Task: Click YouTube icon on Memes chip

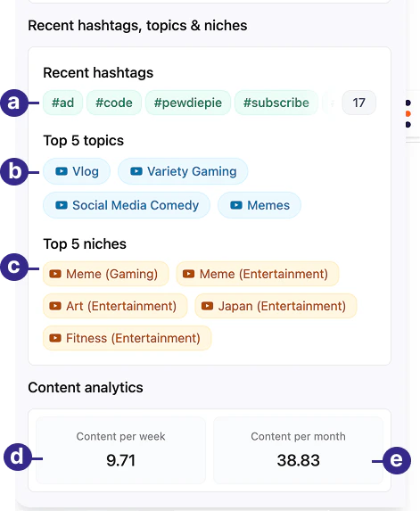Action: coord(236,205)
